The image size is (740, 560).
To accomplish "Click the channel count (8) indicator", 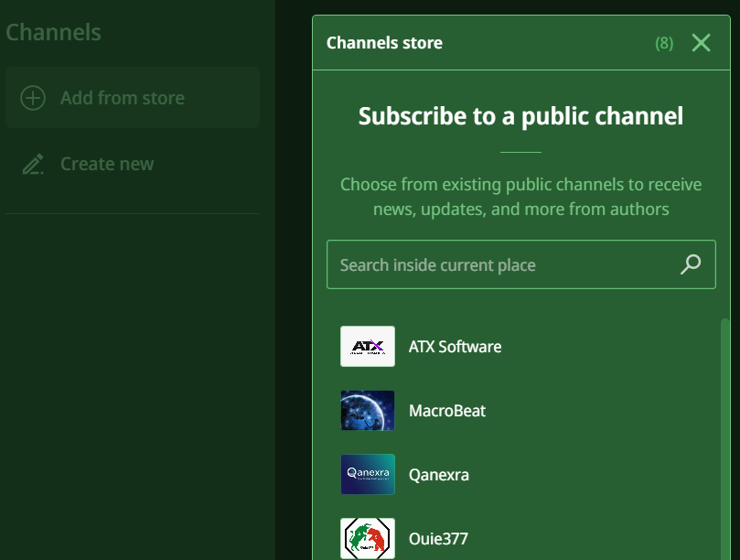I will click(664, 43).
